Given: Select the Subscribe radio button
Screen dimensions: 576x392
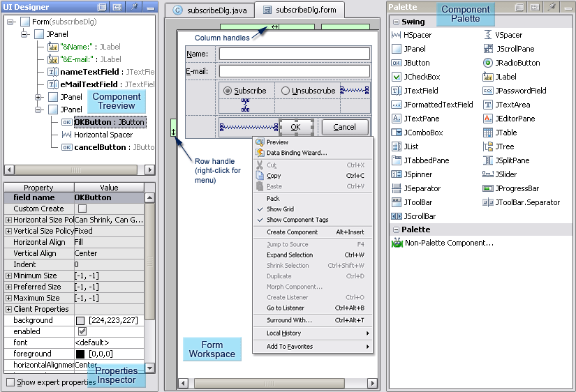Looking at the screenshot, I should (228, 91).
